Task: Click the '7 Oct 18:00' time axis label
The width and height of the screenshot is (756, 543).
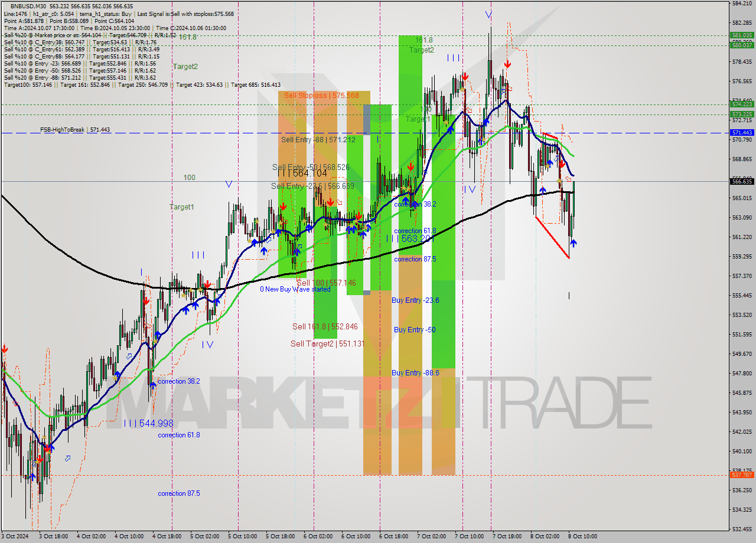Action: [x=506, y=537]
